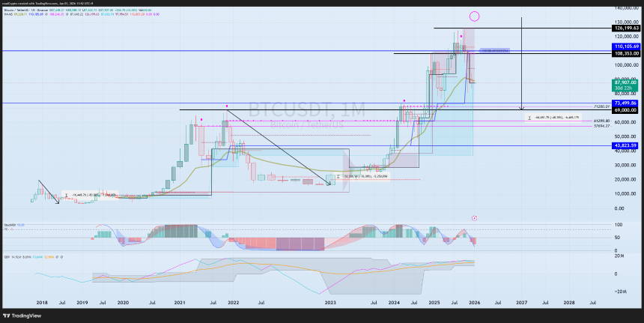Click 2028 on the time axis
Screen dimensions: 644x323
[569, 303]
